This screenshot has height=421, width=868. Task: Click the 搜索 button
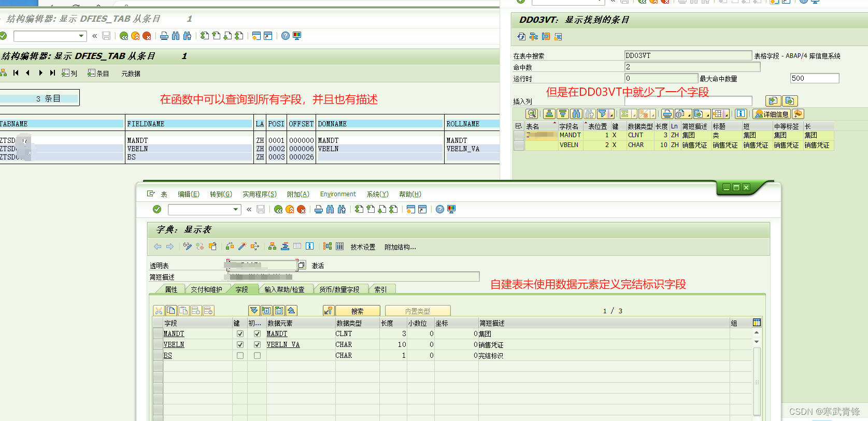point(358,311)
